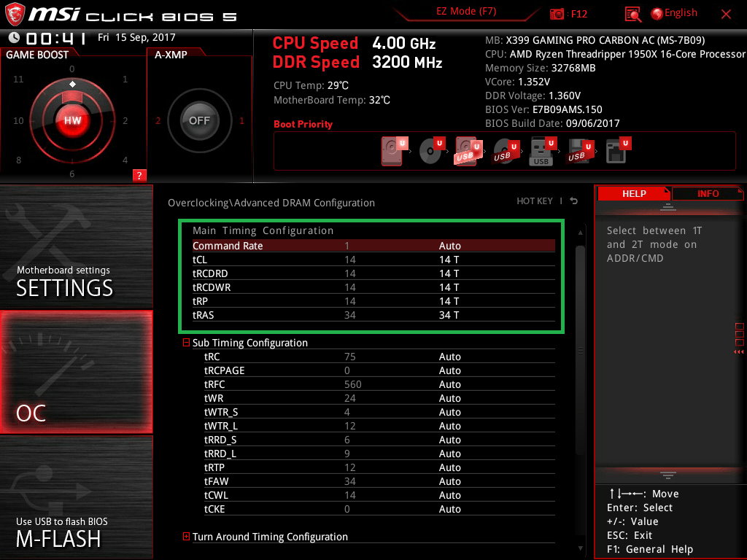
Task: Edit the tCL 14 T value
Action: point(449,260)
